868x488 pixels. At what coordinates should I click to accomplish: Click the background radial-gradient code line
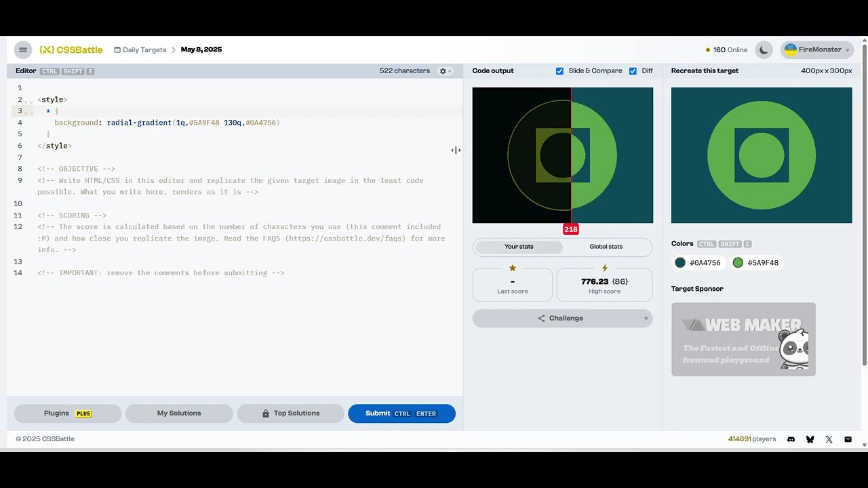[x=167, y=123]
